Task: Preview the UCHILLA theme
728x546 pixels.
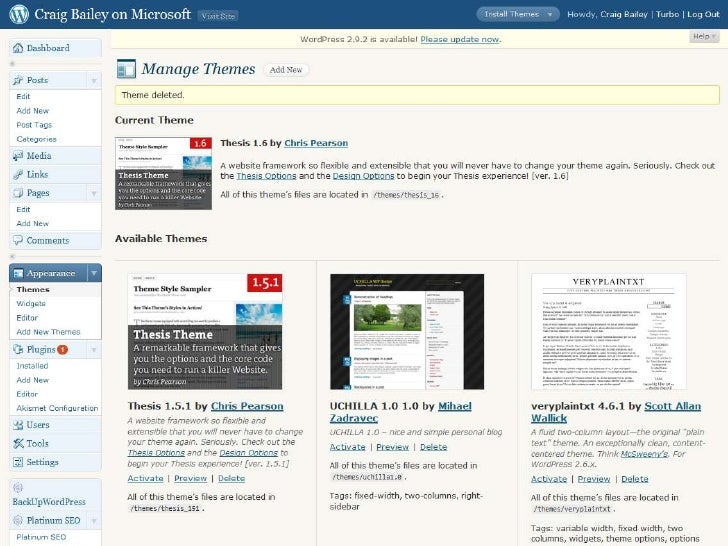Action: point(392,447)
